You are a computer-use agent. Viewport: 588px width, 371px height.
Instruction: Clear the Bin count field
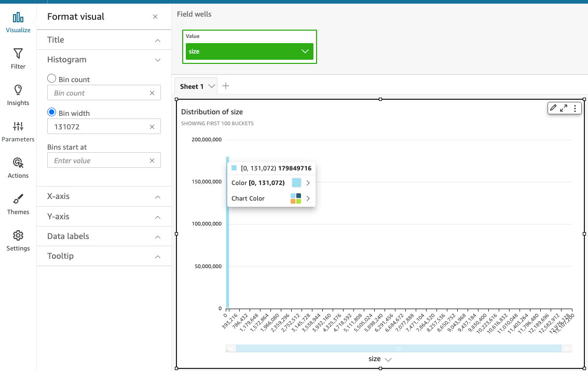[152, 93]
